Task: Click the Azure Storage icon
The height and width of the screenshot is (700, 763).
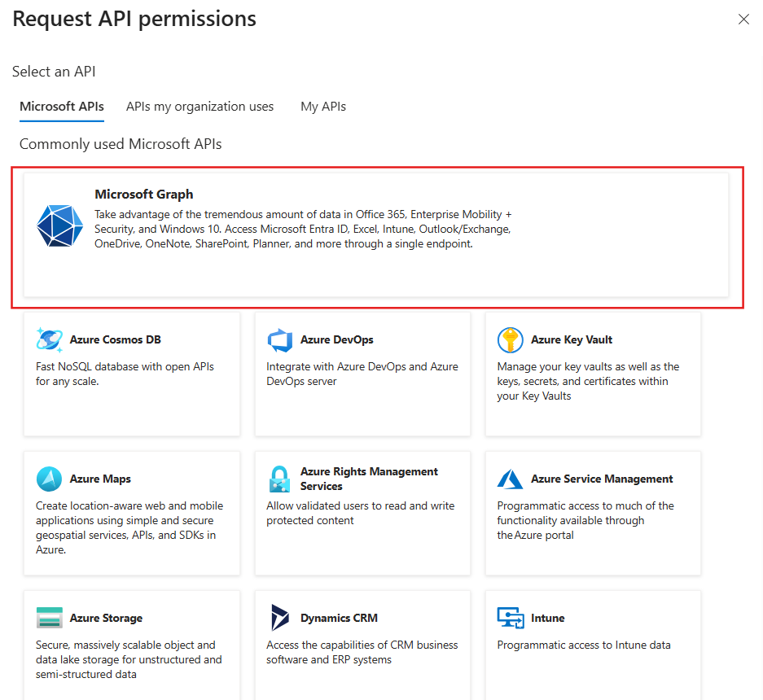Action: coord(49,618)
